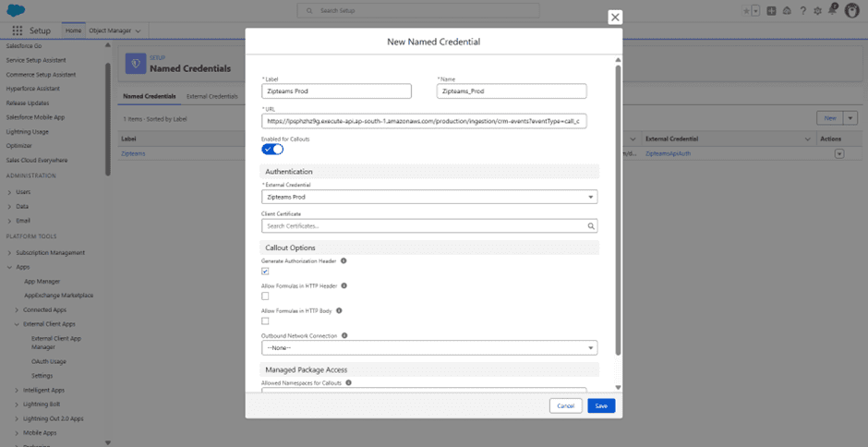The height and width of the screenshot is (447, 868).
Task: Check Allow Formulas in HTTP Body
Action: (x=265, y=320)
